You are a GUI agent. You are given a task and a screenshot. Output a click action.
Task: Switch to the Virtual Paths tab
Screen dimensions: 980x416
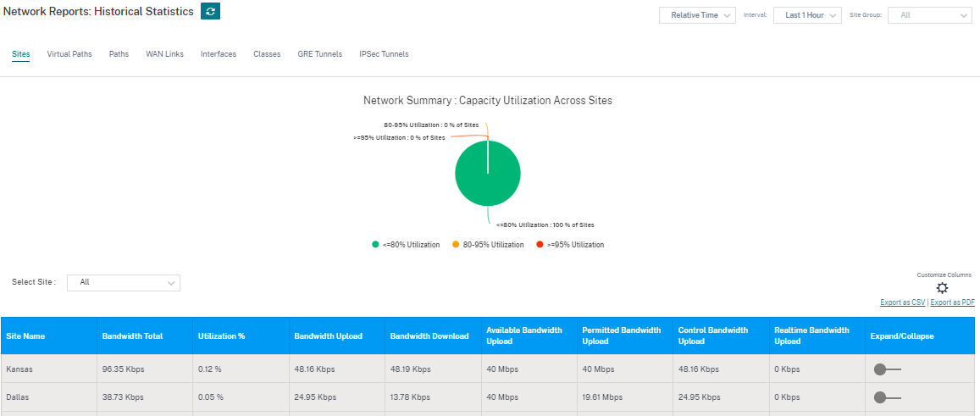click(69, 54)
